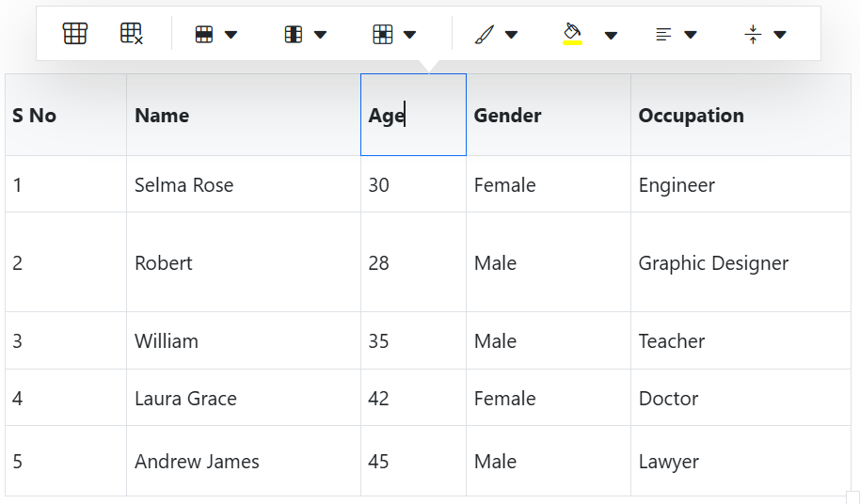This screenshot has width=860, height=504.
Task: Click the 'Andrew James' cell
Action: 244,462
